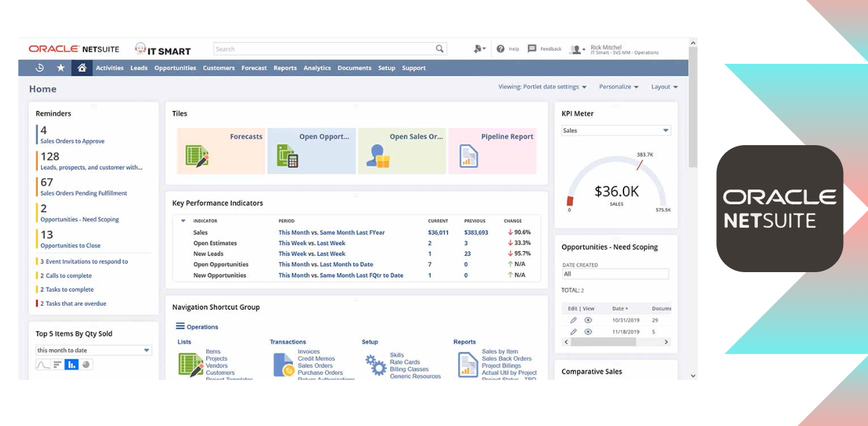This screenshot has height=426, width=868.
Task: Switch Top 5 Items chart to pie
Action: point(86,365)
